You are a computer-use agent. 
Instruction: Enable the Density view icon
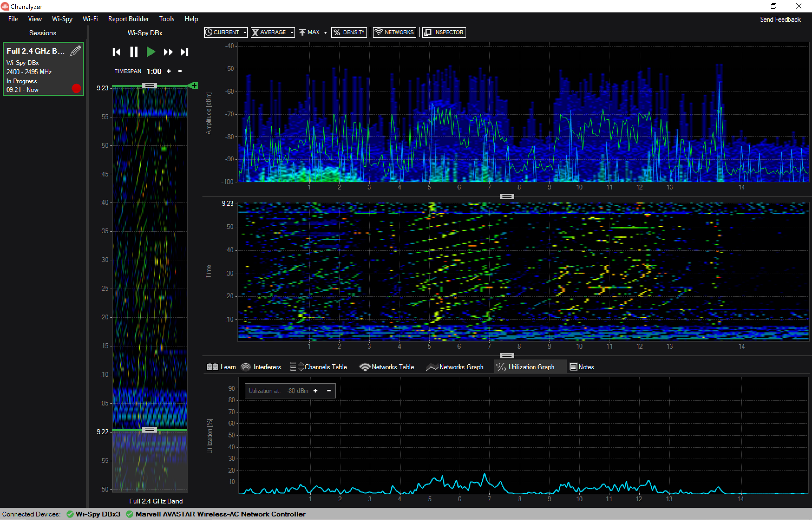pos(349,32)
